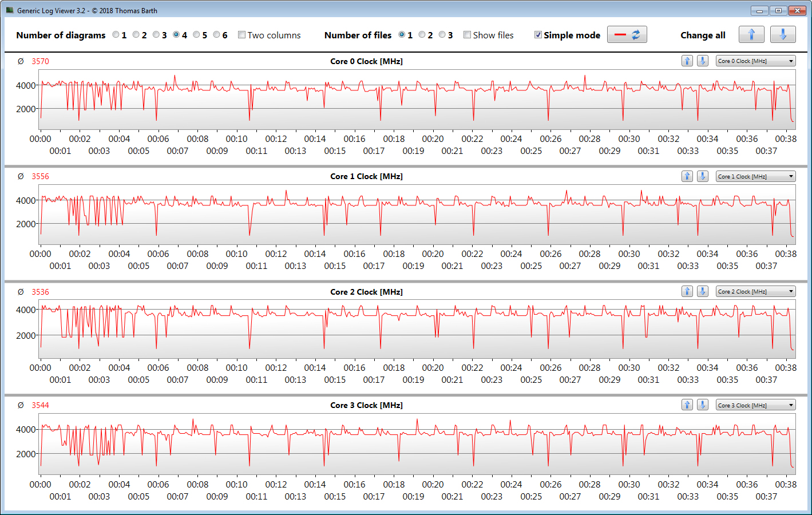Set number of diagrams to 2
Viewport: 812px width, 515px height.
pos(136,35)
